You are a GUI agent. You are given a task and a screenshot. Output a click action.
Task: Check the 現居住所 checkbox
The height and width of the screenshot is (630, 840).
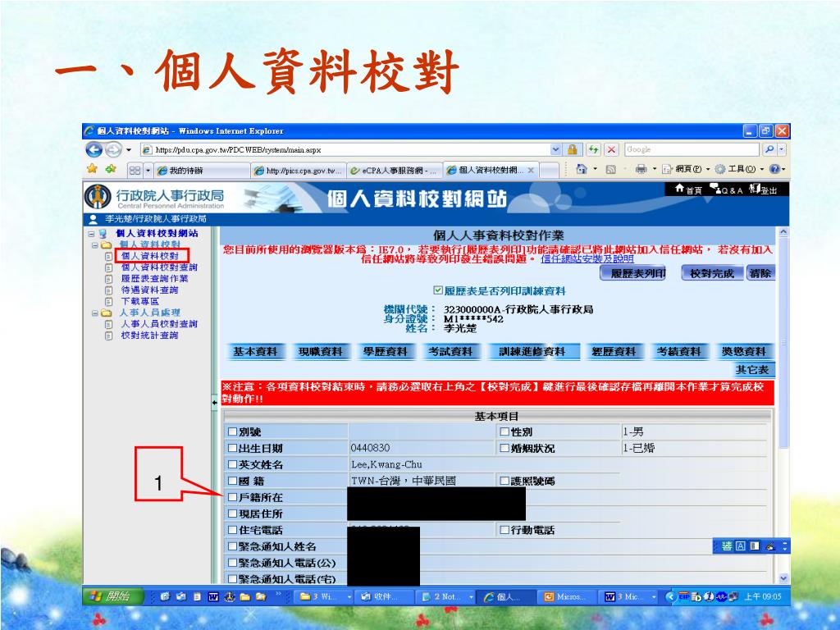[x=232, y=514]
